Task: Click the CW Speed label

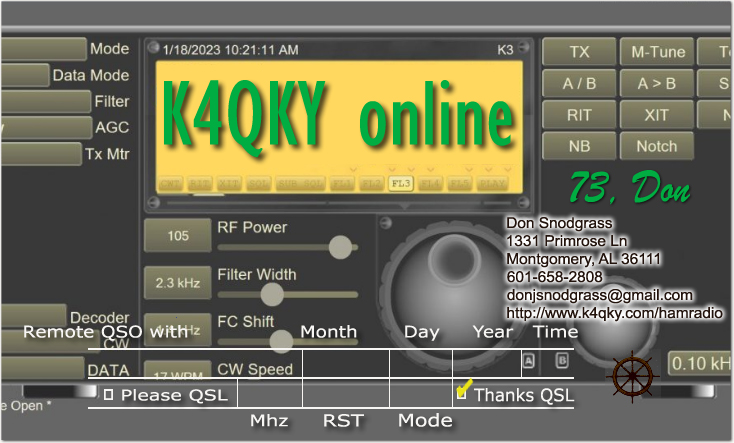Action: coord(255,369)
